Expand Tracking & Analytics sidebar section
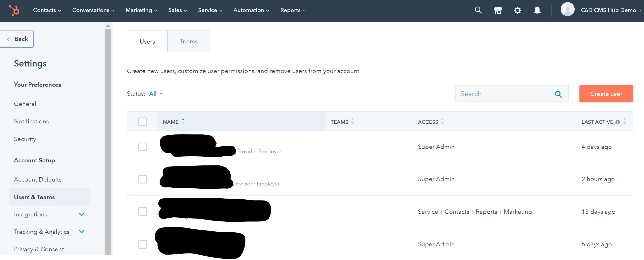This screenshot has height=260, width=644. coord(82,231)
